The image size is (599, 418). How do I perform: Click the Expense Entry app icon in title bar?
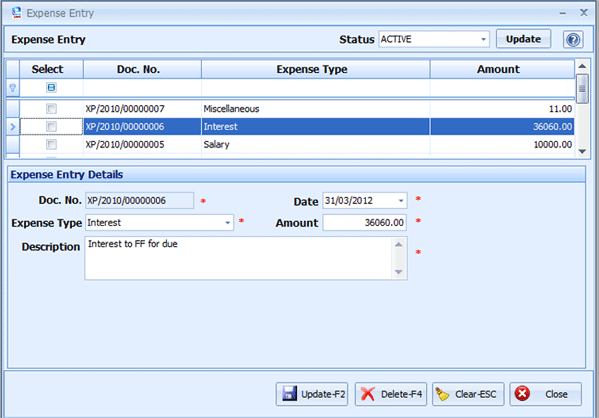click(16, 13)
